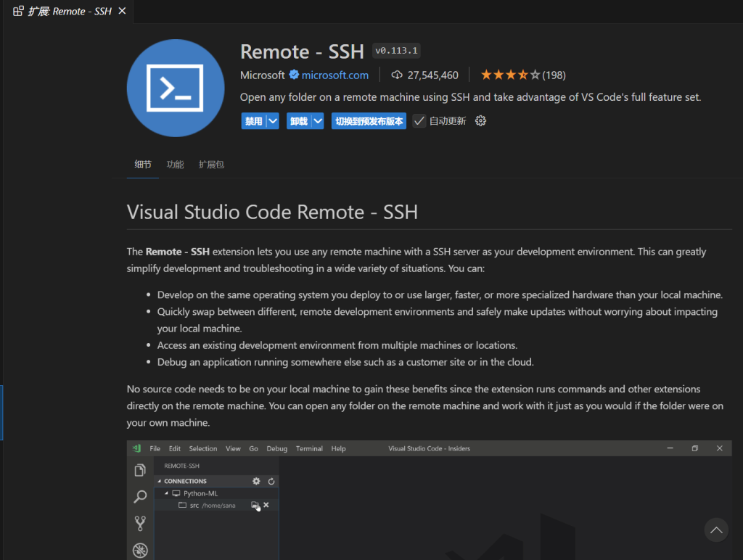
Task: Click the remove X icon on src row
Action: 266,505
